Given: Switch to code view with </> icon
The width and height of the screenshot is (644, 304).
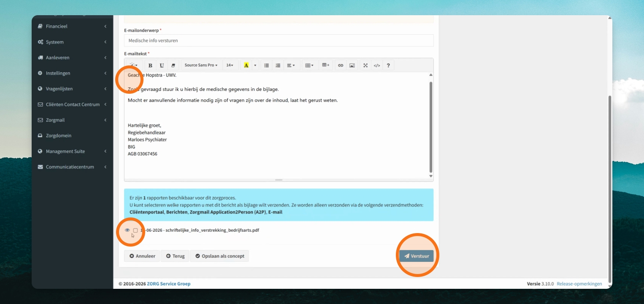Looking at the screenshot, I should [377, 65].
